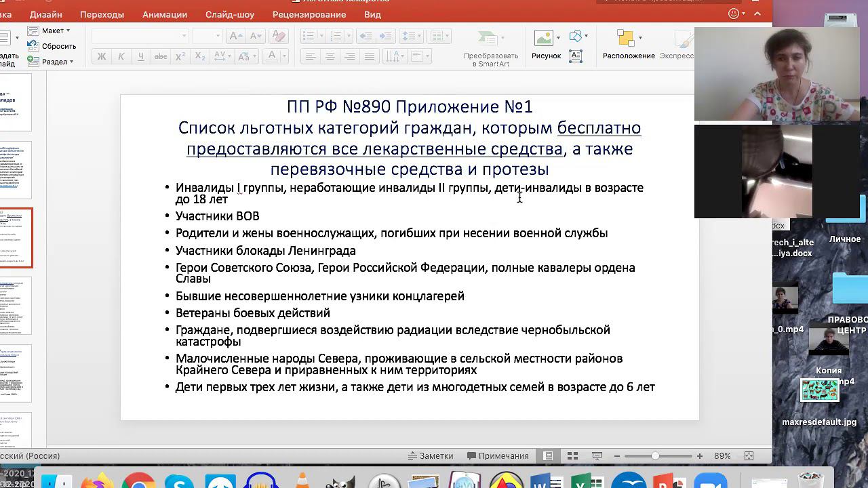This screenshot has width=868, height=488.
Task: Align text to the left
Action: click(311, 56)
